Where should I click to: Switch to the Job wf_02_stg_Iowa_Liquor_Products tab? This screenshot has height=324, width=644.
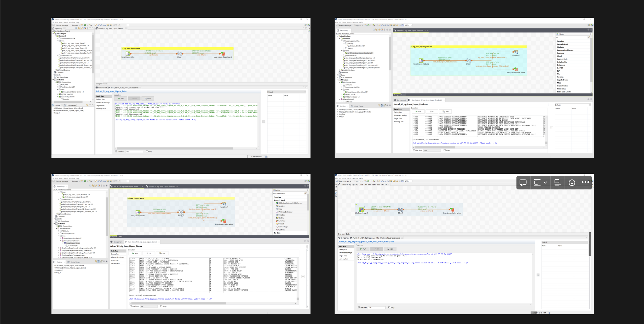pyautogui.click(x=163, y=186)
